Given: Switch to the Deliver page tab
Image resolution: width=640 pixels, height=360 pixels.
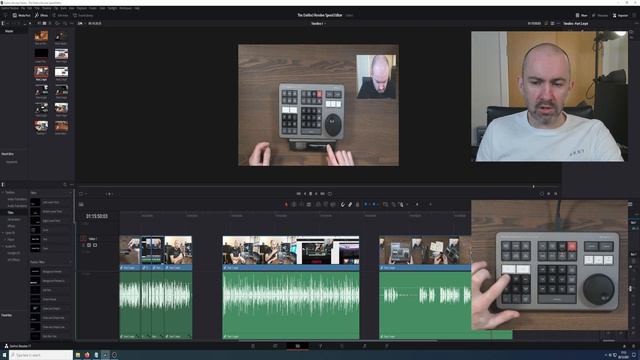Looking at the screenshot, I should tap(387, 346).
